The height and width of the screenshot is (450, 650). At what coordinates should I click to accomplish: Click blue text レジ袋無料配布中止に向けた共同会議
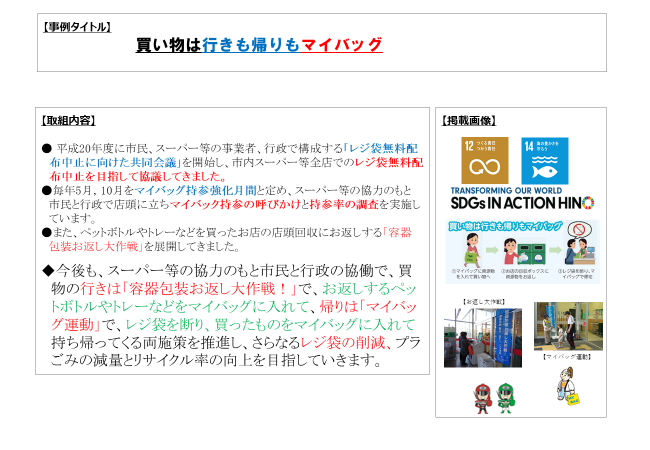[x=234, y=155]
